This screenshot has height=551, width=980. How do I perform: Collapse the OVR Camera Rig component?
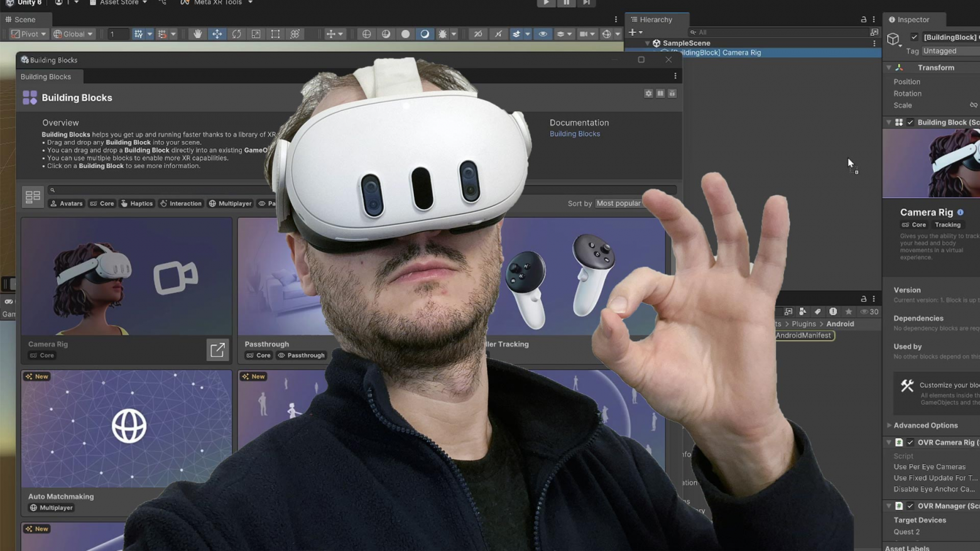[x=889, y=442]
